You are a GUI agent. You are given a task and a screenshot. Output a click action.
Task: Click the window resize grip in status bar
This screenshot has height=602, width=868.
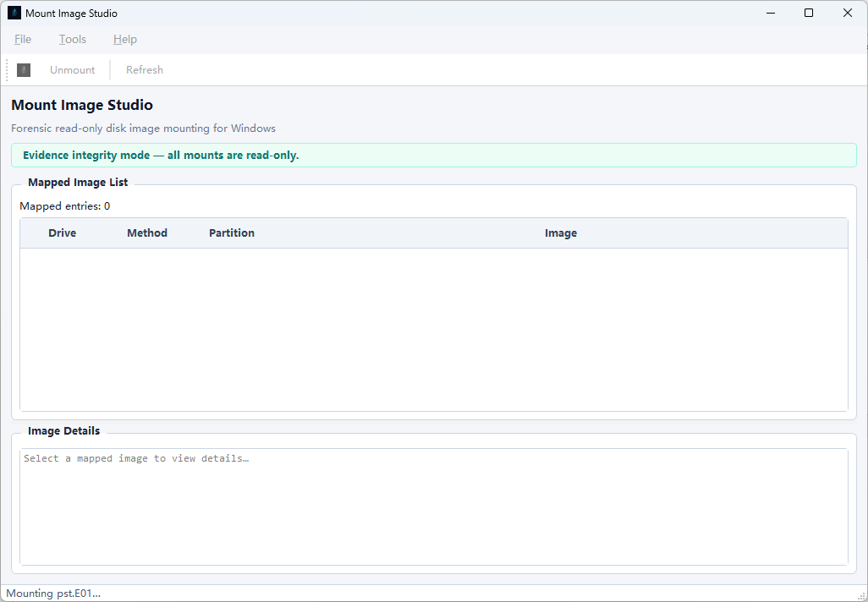coord(862,596)
